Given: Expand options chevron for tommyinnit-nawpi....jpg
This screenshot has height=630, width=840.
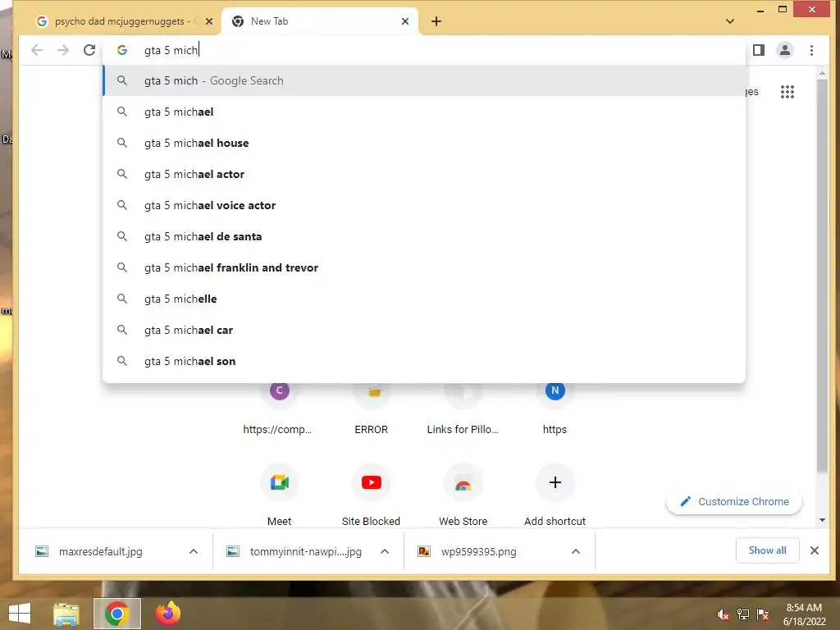Looking at the screenshot, I should [x=385, y=551].
